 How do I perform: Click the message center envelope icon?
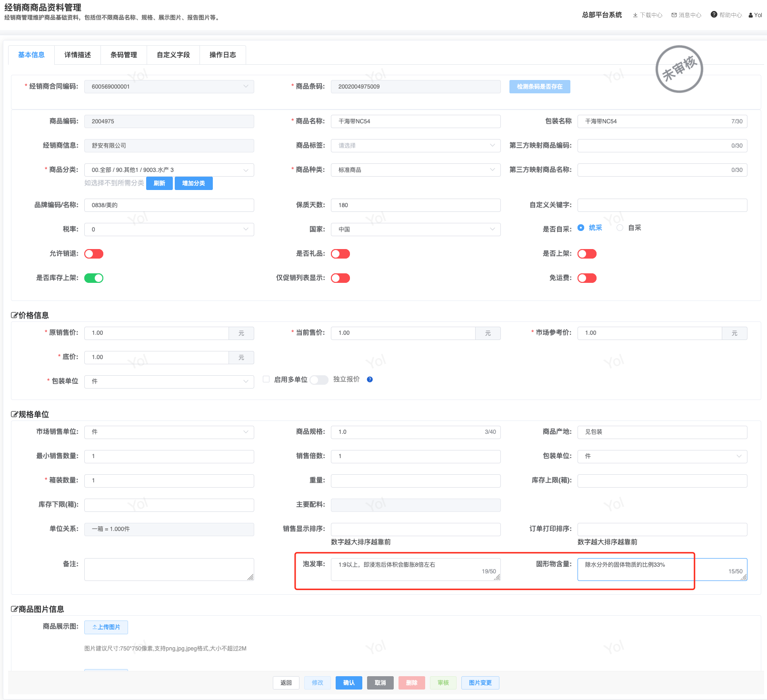[x=674, y=15]
